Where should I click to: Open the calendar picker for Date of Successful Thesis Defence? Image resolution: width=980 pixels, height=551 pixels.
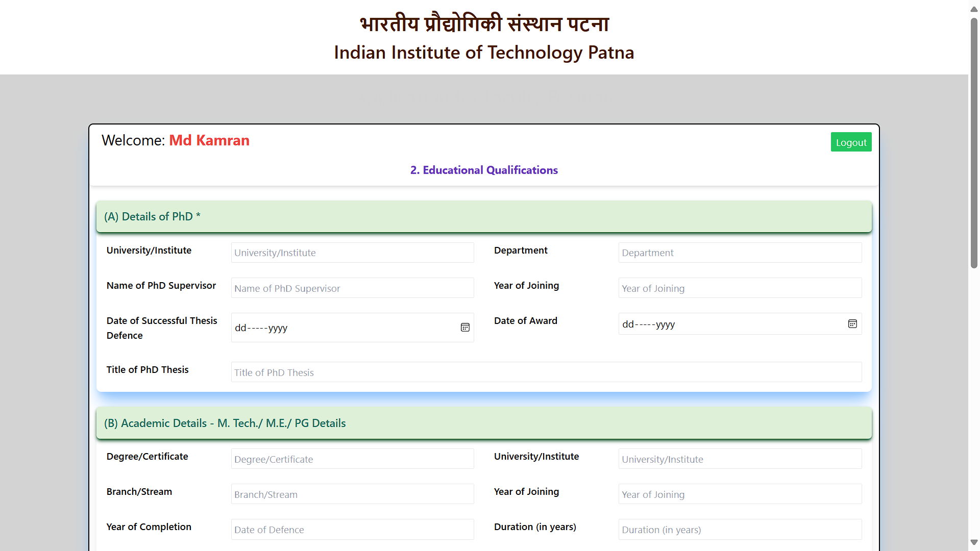[465, 327]
